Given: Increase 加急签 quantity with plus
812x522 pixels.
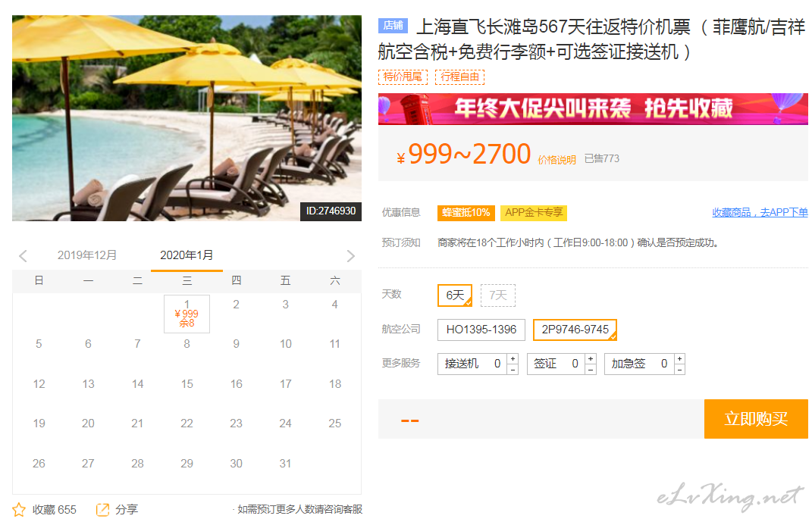Looking at the screenshot, I should coord(679,358).
